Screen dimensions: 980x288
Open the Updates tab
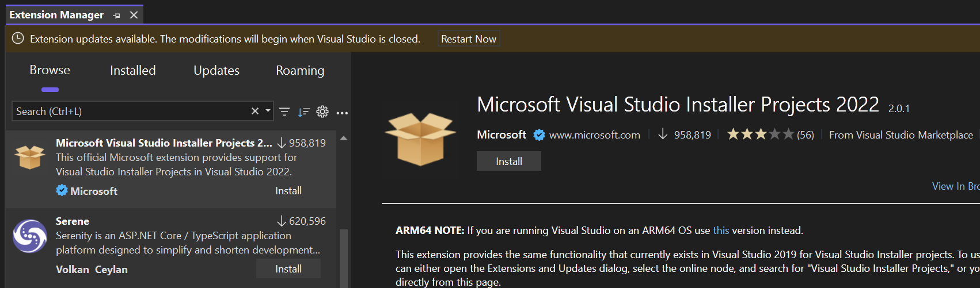[216, 70]
